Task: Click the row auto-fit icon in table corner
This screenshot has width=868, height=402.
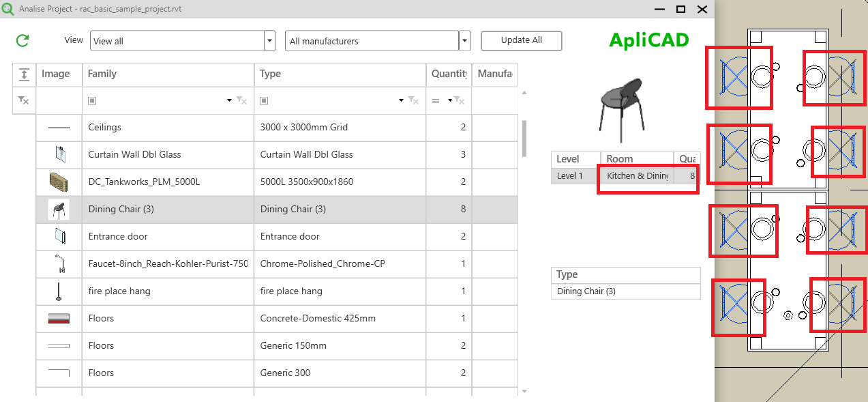Action: pyautogui.click(x=24, y=74)
